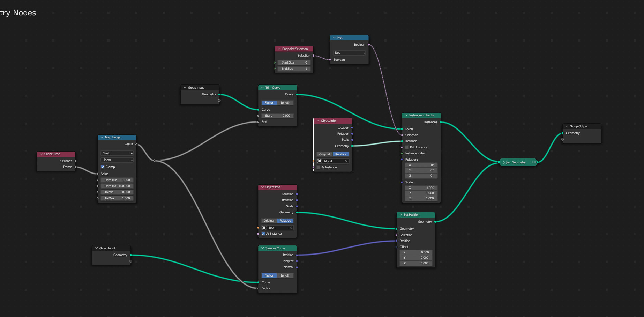Image resolution: width=644 pixels, height=317 pixels.
Task: Collapse the Set Position node
Action: pos(400,215)
